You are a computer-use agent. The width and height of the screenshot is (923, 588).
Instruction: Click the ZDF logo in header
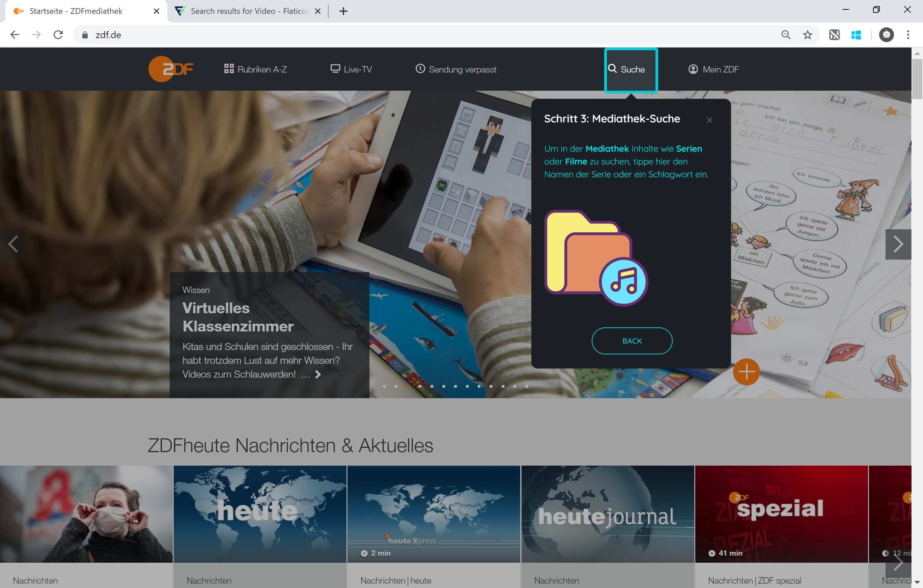pos(171,69)
